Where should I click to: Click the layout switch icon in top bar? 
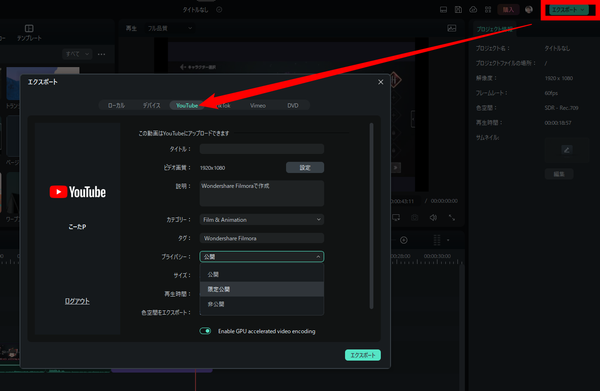pos(443,10)
